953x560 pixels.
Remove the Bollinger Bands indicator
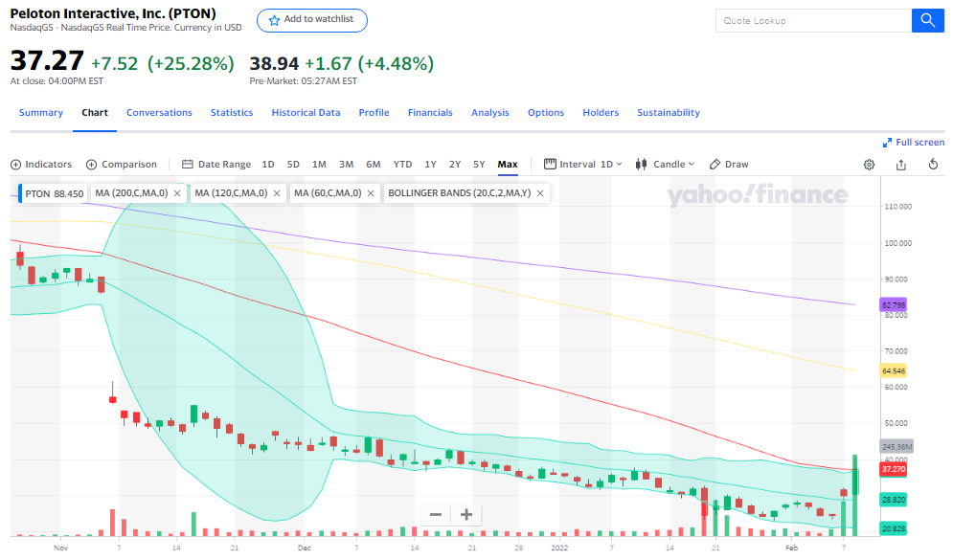(x=539, y=193)
